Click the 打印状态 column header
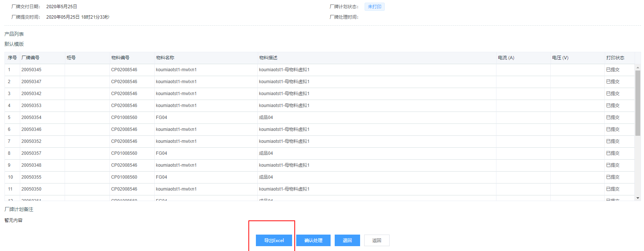The width and height of the screenshot is (644, 251). [615, 58]
